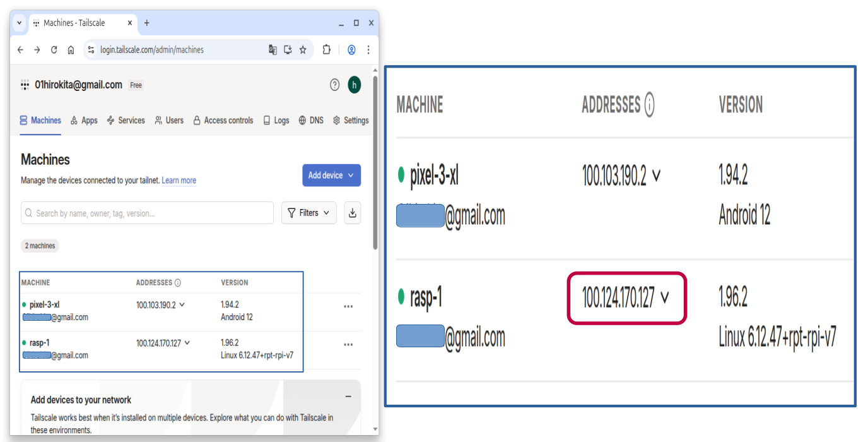Open more options for rasp-1
This screenshot has height=442, width=868.
point(348,345)
